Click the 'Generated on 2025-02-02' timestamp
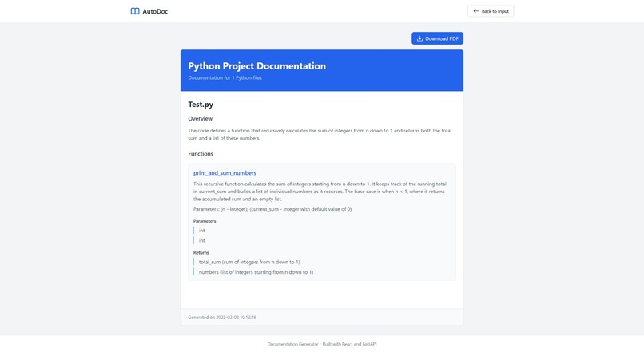This screenshot has height=352, width=644. pos(222,317)
